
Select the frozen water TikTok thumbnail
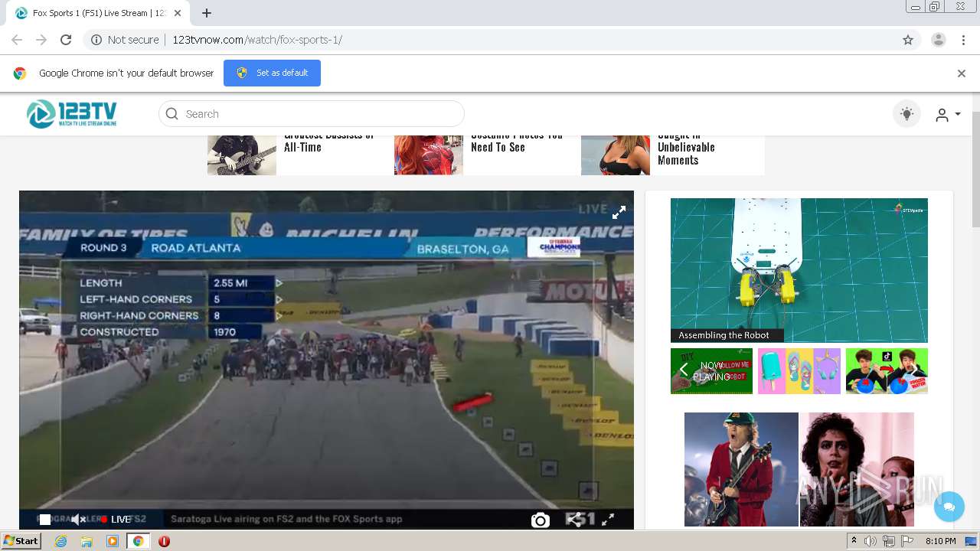click(887, 371)
